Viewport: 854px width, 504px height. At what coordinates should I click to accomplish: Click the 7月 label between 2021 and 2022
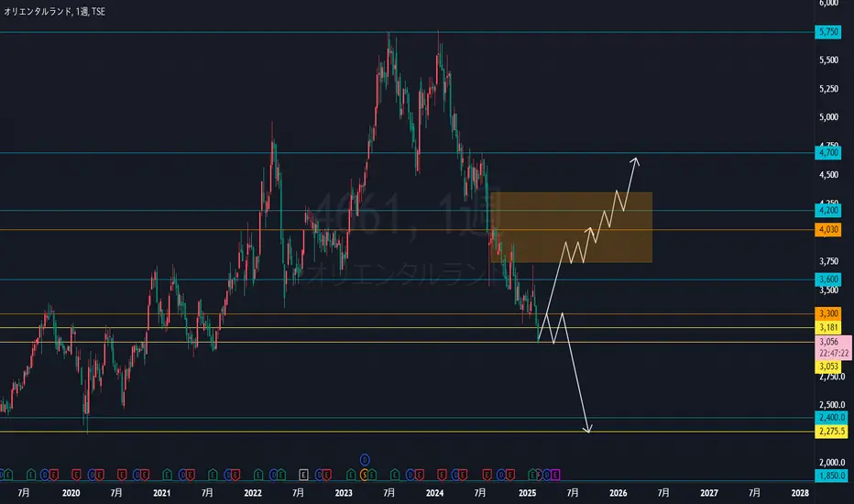[x=207, y=493]
